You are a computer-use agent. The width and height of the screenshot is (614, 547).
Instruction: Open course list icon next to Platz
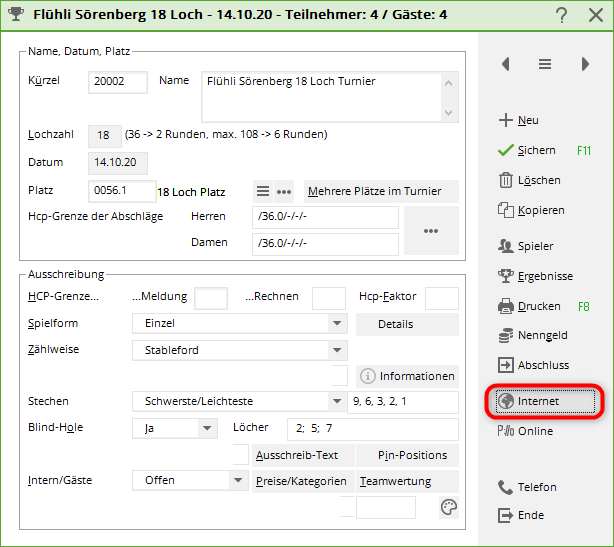coord(263,191)
